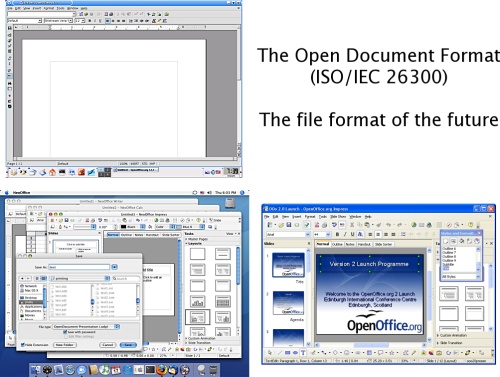Open the Black line color selector in NeoOffice
Image resolution: width=500 pixels, height=377 pixels.
(133, 227)
